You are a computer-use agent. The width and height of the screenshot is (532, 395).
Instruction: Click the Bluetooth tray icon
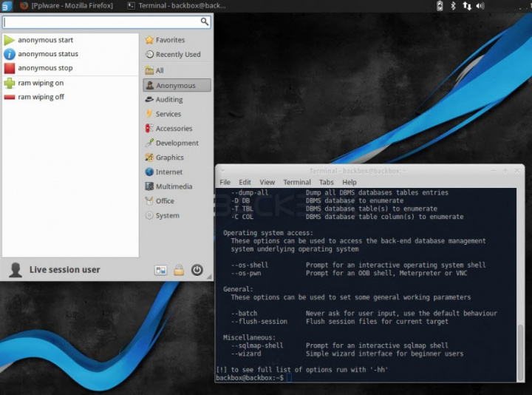tap(453, 6)
